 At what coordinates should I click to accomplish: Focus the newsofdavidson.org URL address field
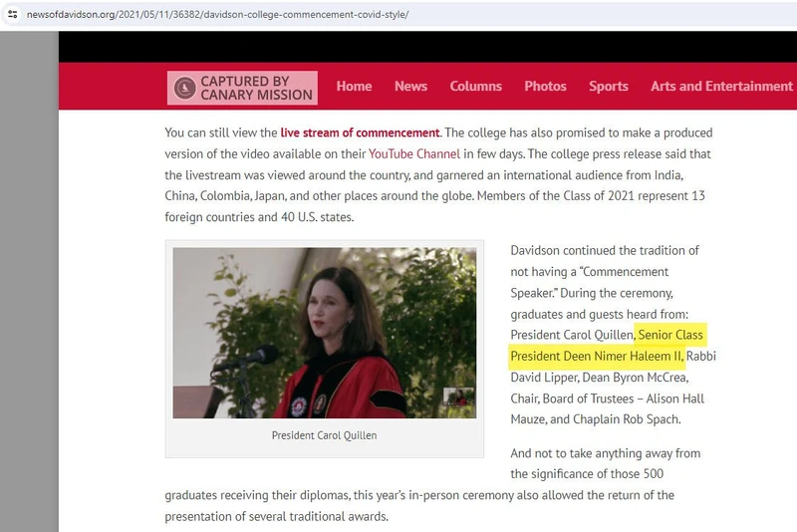219,15
